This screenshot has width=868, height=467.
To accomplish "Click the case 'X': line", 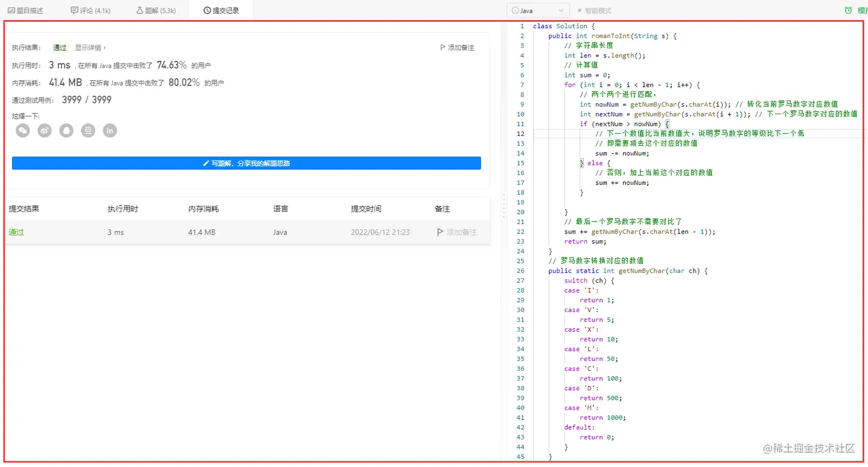I will [581, 330].
